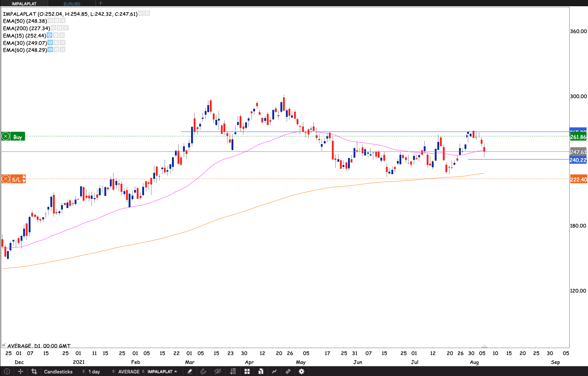
Task: Toggle visibility of EMA(15) indicator
Action: point(50,35)
